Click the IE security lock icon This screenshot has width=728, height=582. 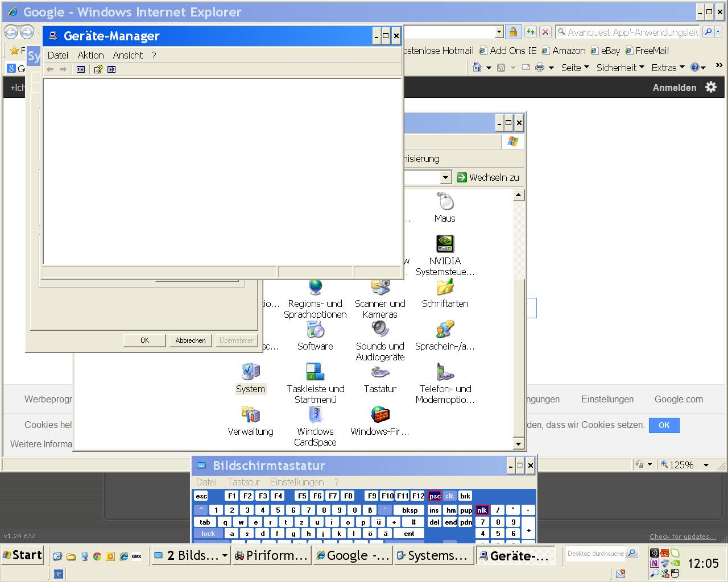point(513,32)
